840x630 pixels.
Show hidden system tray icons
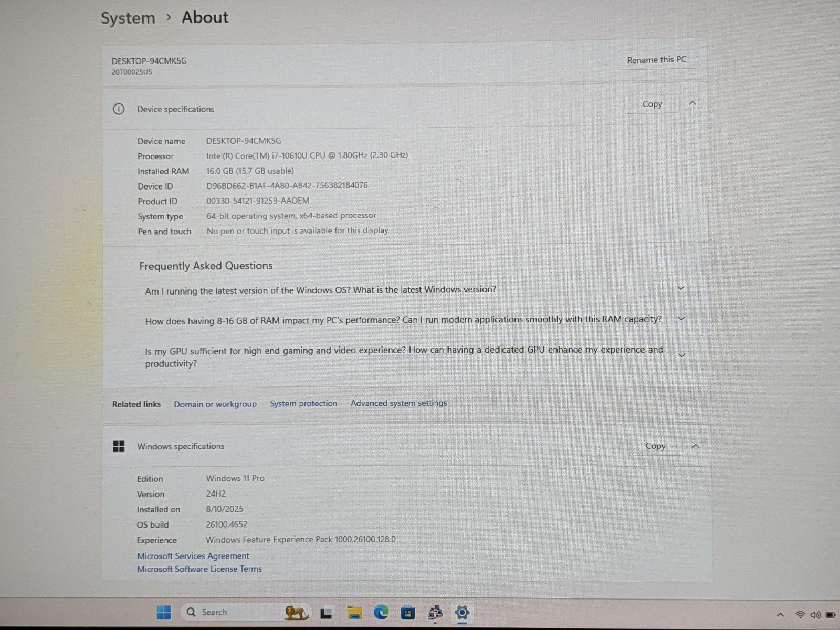tap(780, 614)
